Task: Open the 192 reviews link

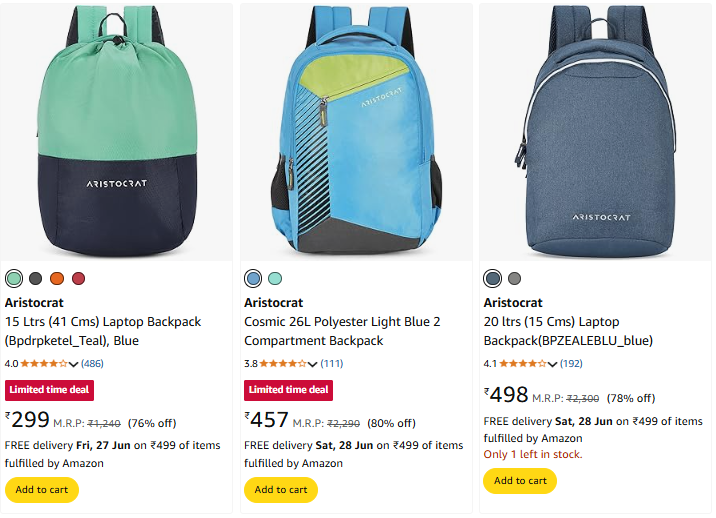Action: tap(571, 364)
